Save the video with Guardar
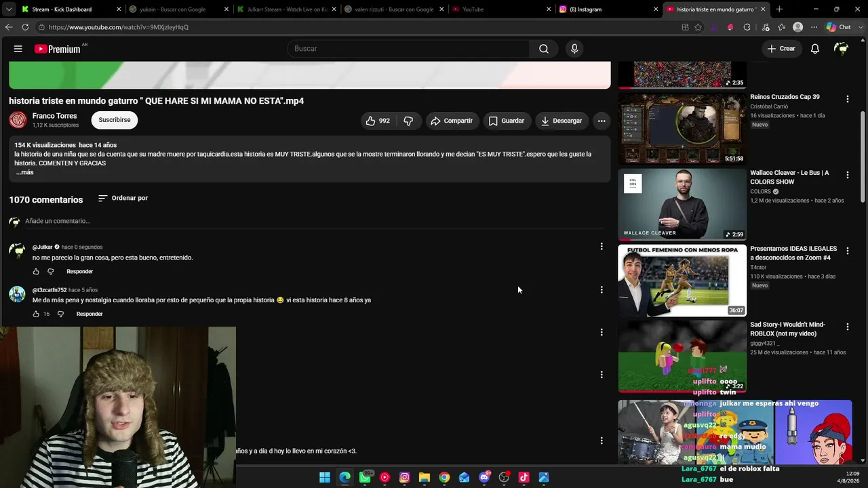 coord(507,121)
